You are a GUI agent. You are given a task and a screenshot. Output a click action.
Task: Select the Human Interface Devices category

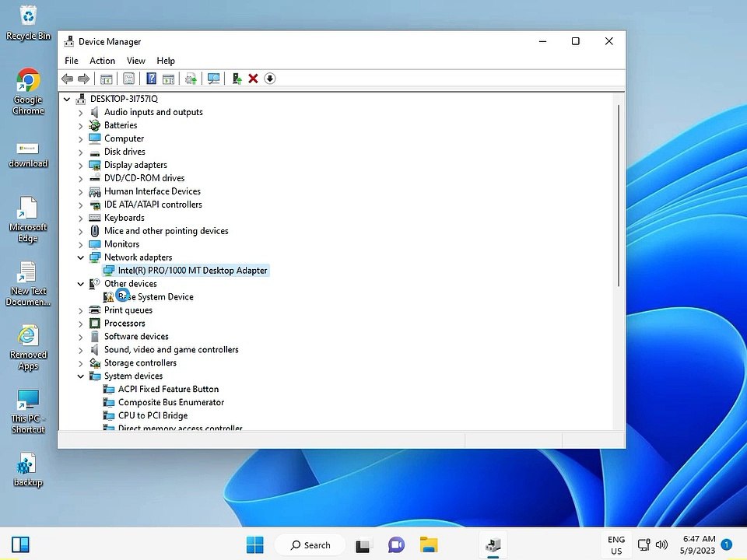153,191
